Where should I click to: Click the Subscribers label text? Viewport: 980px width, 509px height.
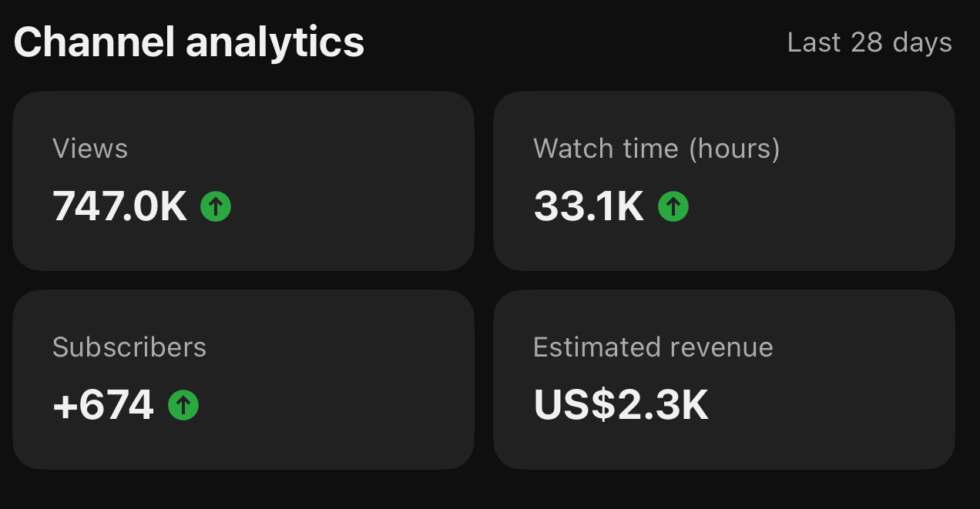129,347
